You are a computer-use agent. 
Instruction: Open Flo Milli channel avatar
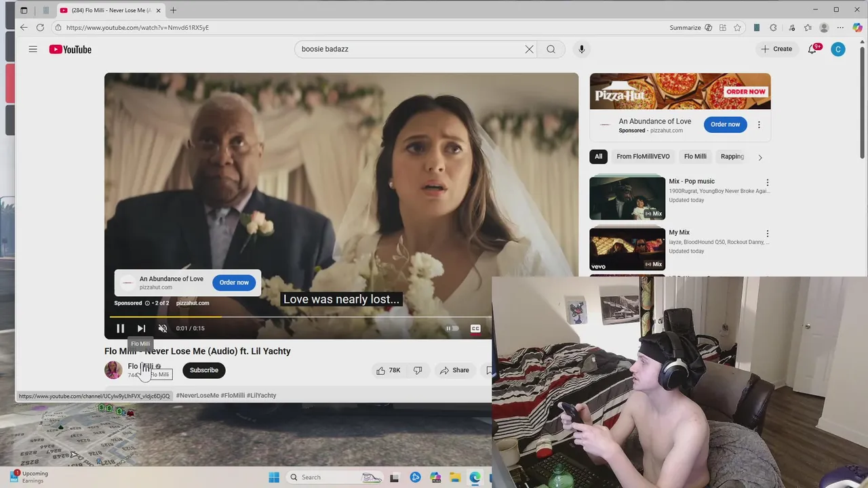click(x=113, y=370)
